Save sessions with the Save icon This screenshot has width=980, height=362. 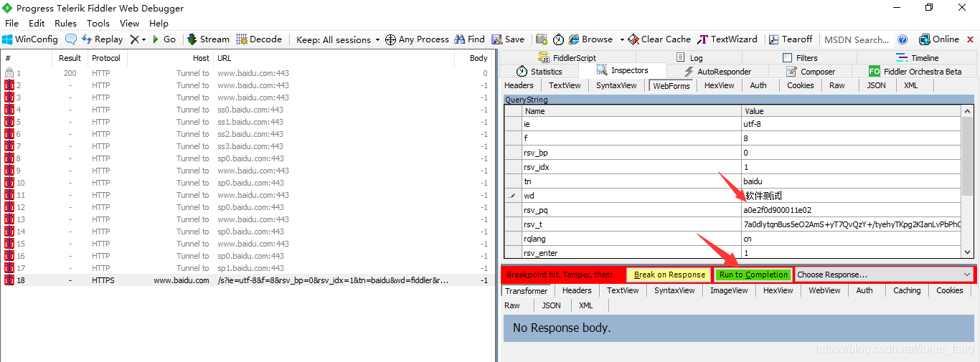pyautogui.click(x=508, y=39)
